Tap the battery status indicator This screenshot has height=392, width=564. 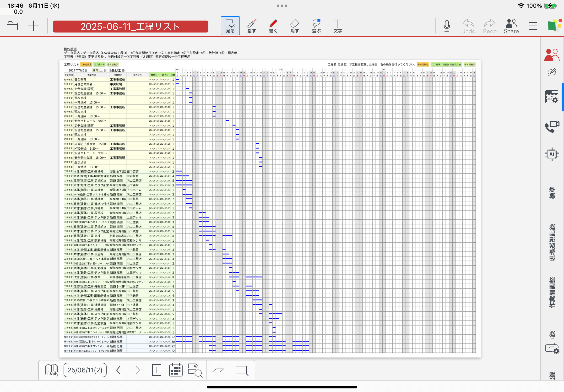[x=550, y=6]
